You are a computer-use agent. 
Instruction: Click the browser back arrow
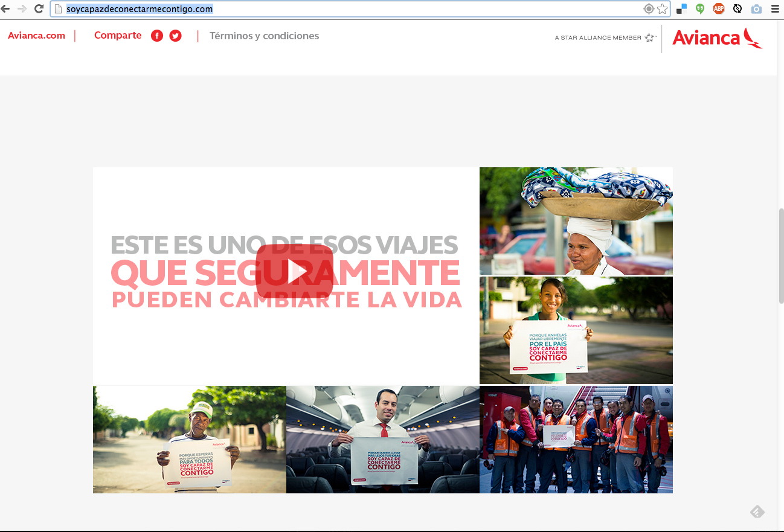point(5,8)
